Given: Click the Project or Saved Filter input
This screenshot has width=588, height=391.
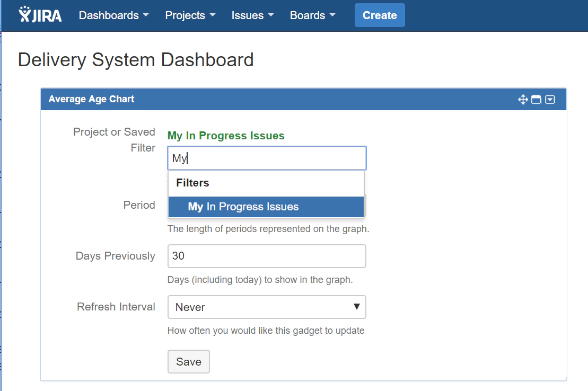Looking at the screenshot, I should tap(267, 158).
